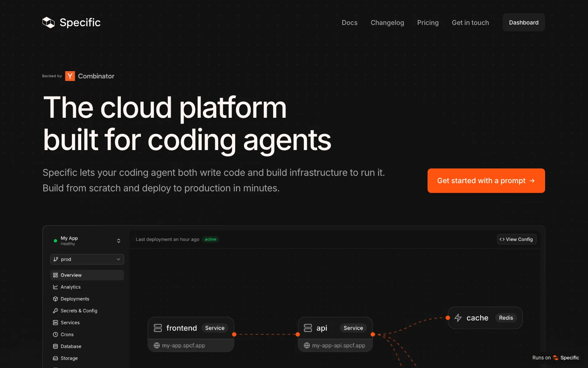The width and height of the screenshot is (588, 368).
Task: Click Last deployment an hour ago text
Action: coord(167,239)
